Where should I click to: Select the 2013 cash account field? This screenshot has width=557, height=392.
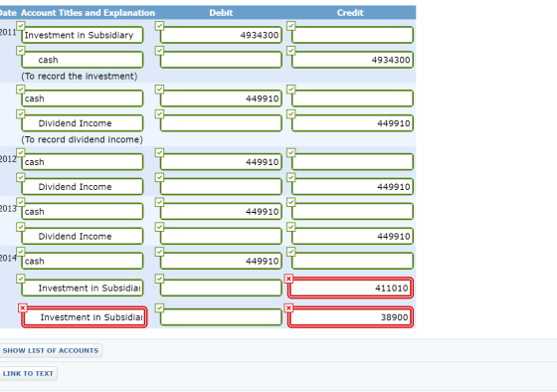[x=83, y=212]
